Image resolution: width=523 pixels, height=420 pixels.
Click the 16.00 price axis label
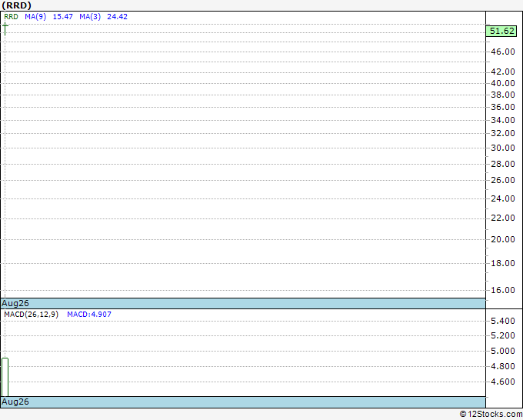[503, 290]
